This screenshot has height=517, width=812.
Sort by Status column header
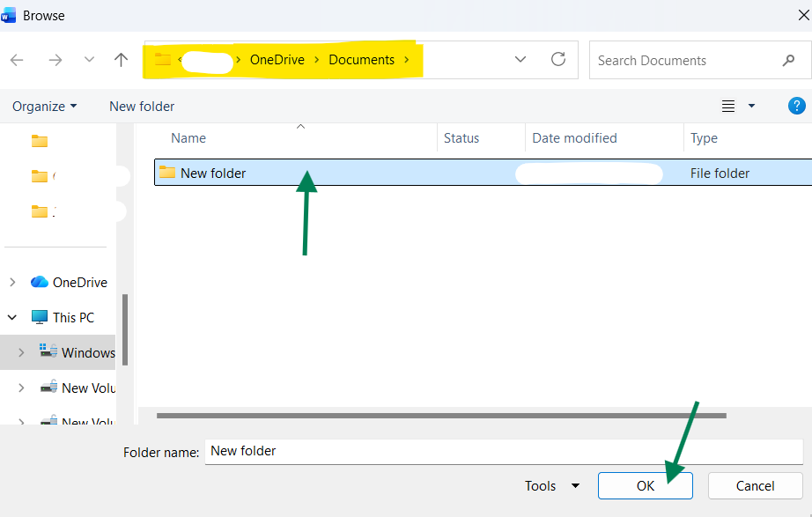[x=461, y=137]
